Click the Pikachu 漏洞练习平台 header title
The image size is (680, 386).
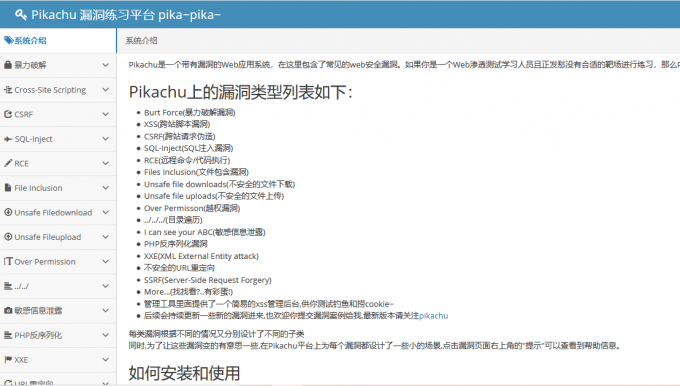click(x=126, y=15)
